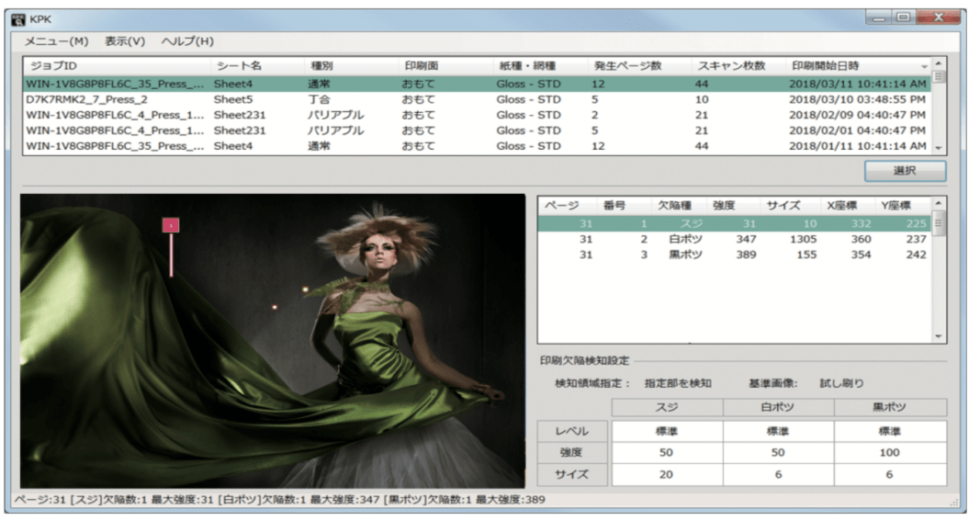Click the 白ポツ レベル 標準 cell
Screen dimensions: 980x521
point(778,432)
